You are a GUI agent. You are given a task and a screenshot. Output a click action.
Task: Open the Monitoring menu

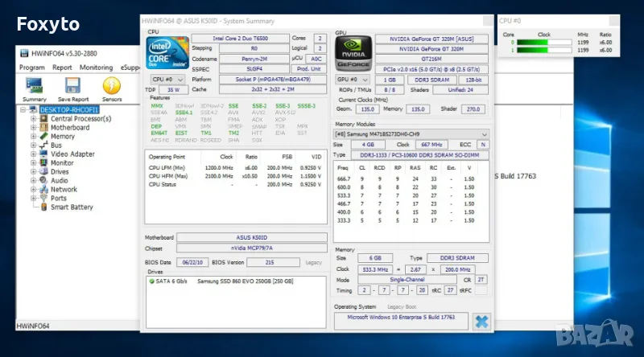[x=96, y=68]
